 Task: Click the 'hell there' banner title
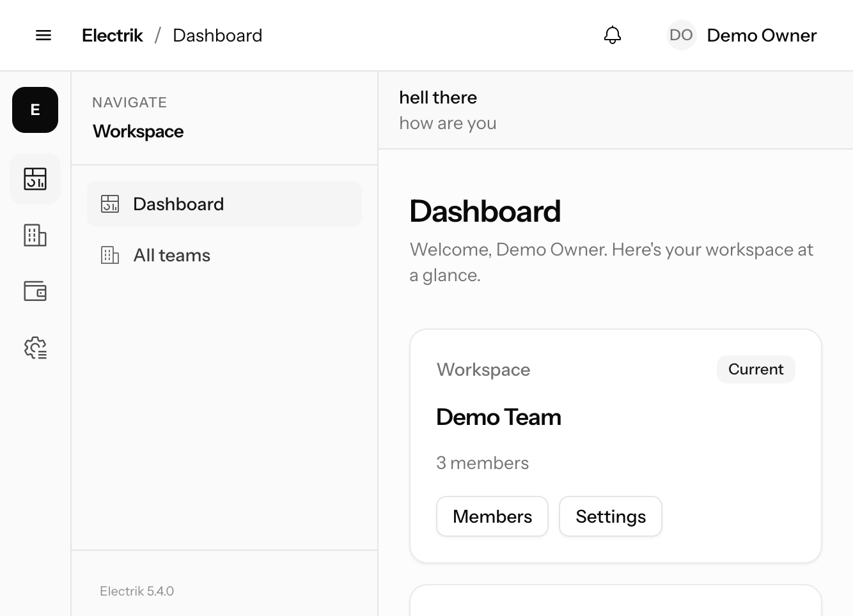pyautogui.click(x=438, y=97)
